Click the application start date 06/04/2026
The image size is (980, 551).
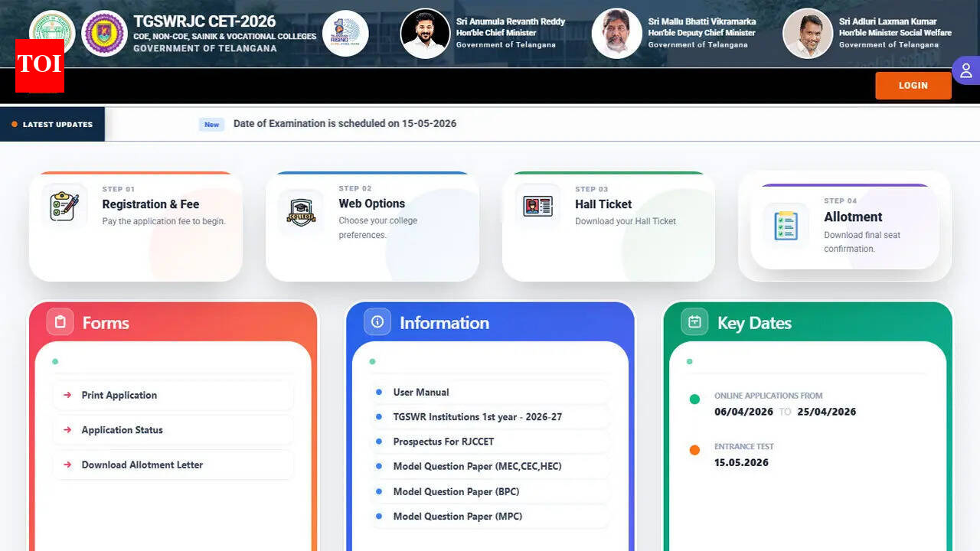tap(743, 412)
